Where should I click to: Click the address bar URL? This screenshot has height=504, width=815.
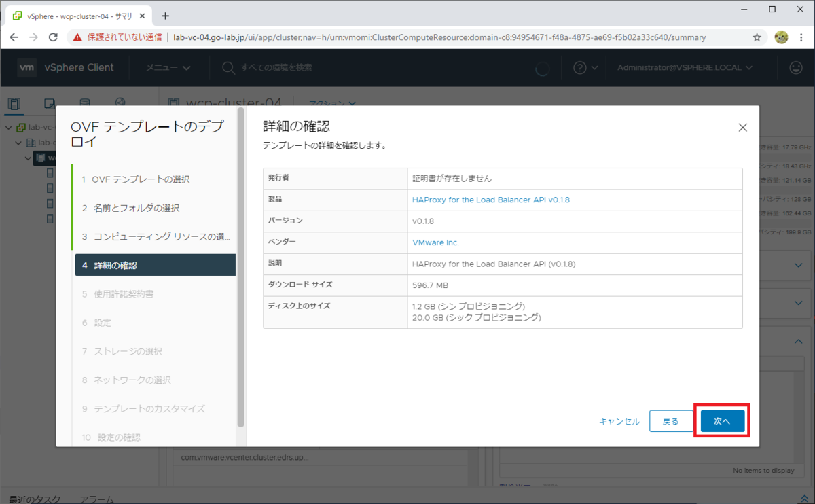point(439,37)
